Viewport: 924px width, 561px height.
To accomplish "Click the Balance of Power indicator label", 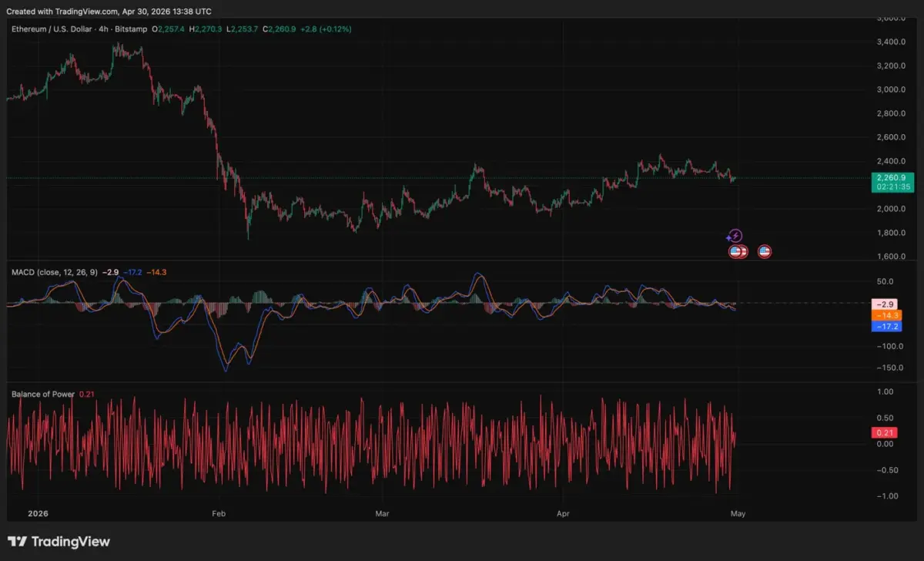I will point(43,395).
